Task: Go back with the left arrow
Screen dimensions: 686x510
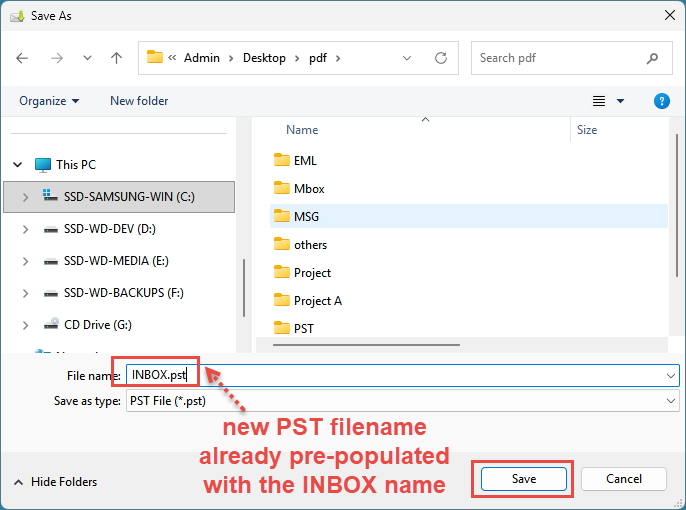Action: 22,58
